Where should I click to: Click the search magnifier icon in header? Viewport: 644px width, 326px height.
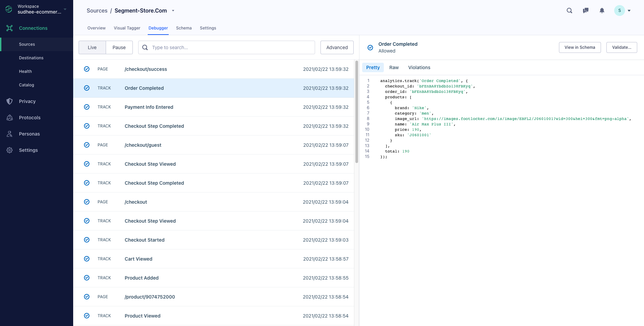(x=569, y=11)
